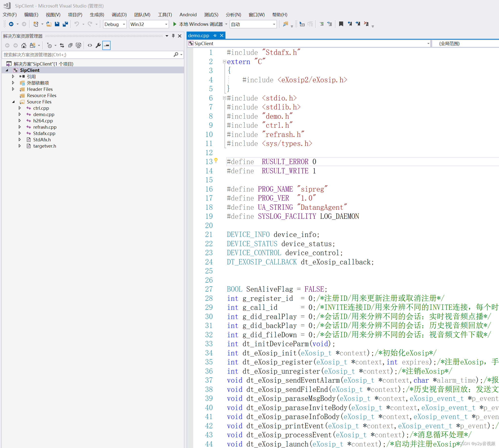The image size is (499, 448).
Task: Click the lightbulb quick action on line 13
Action: (216, 161)
